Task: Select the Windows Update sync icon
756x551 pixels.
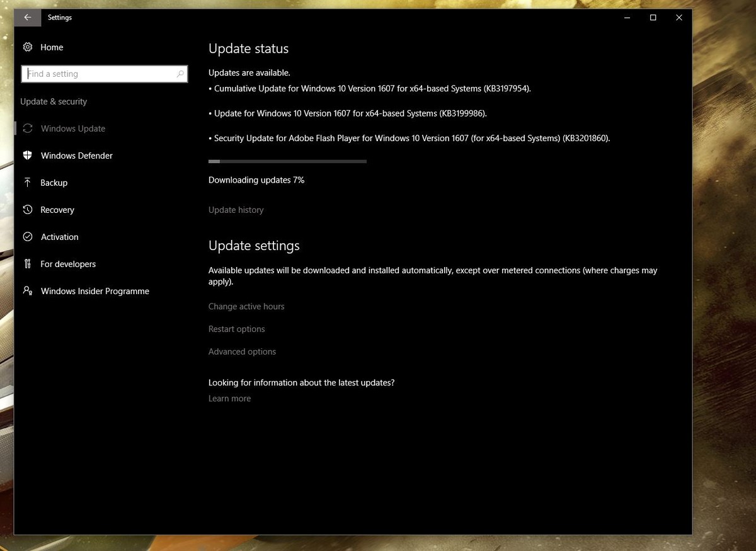Action: [28, 128]
